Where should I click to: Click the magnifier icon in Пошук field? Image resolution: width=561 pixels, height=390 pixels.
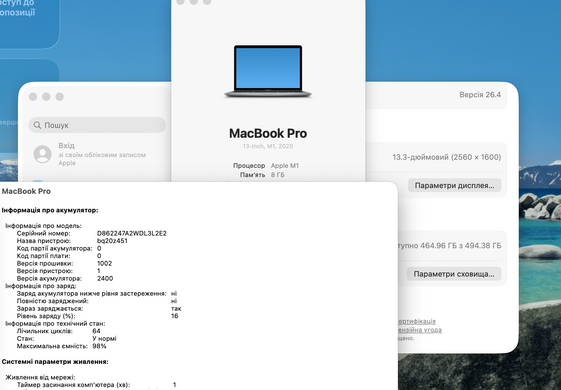tap(37, 125)
